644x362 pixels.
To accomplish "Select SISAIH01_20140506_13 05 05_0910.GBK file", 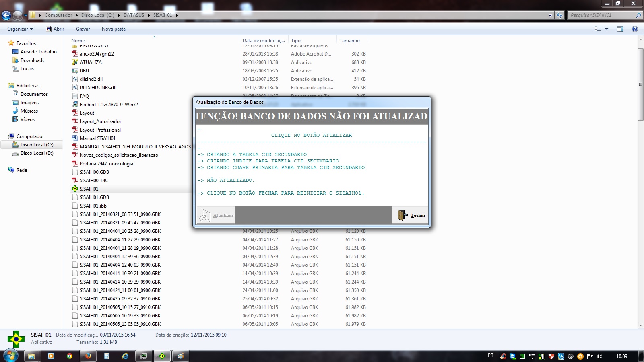I will tap(120, 324).
